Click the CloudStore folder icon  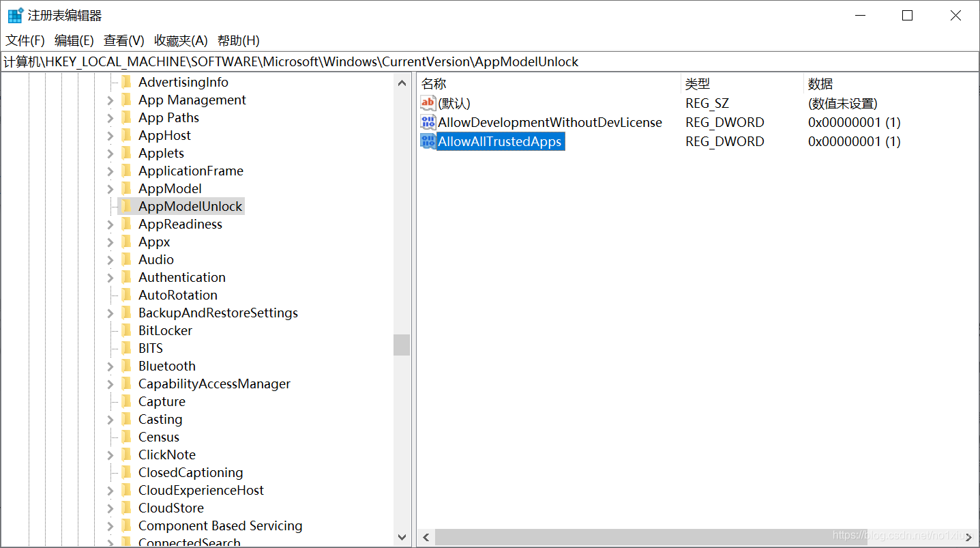pos(126,508)
